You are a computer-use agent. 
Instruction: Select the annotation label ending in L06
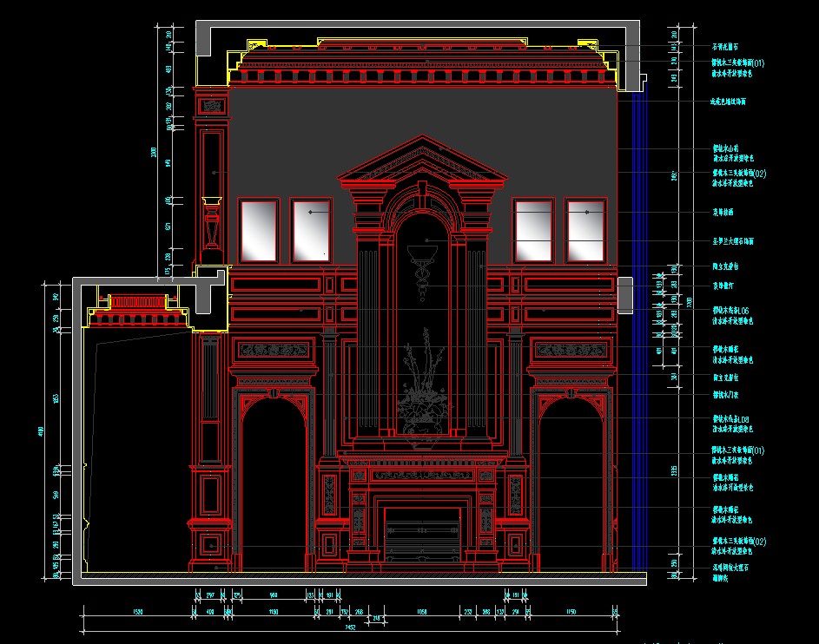click(730, 311)
